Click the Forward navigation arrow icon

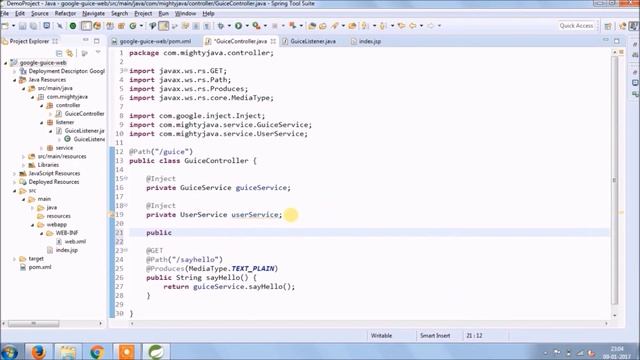click(x=431, y=26)
